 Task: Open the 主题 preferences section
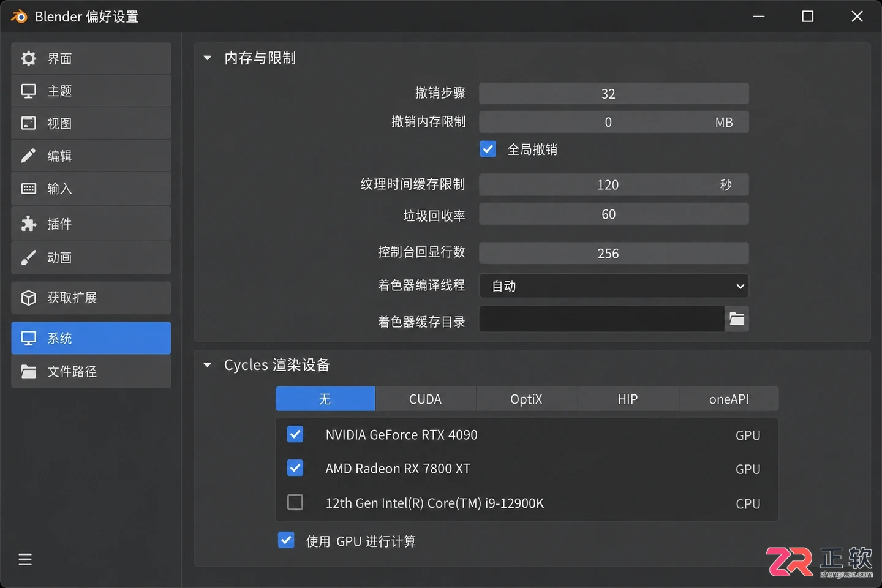[x=91, y=91]
